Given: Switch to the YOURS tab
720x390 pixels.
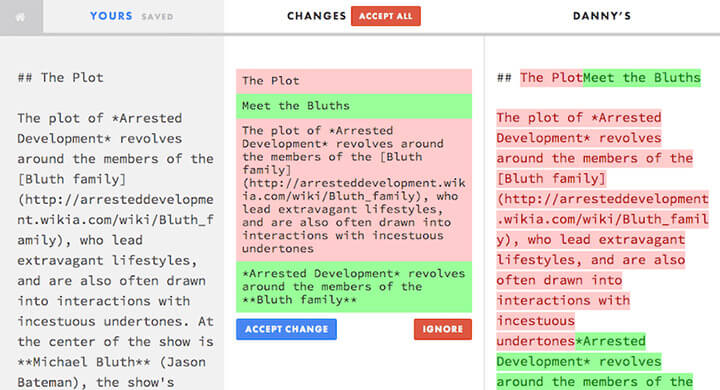Looking at the screenshot, I should (x=111, y=16).
